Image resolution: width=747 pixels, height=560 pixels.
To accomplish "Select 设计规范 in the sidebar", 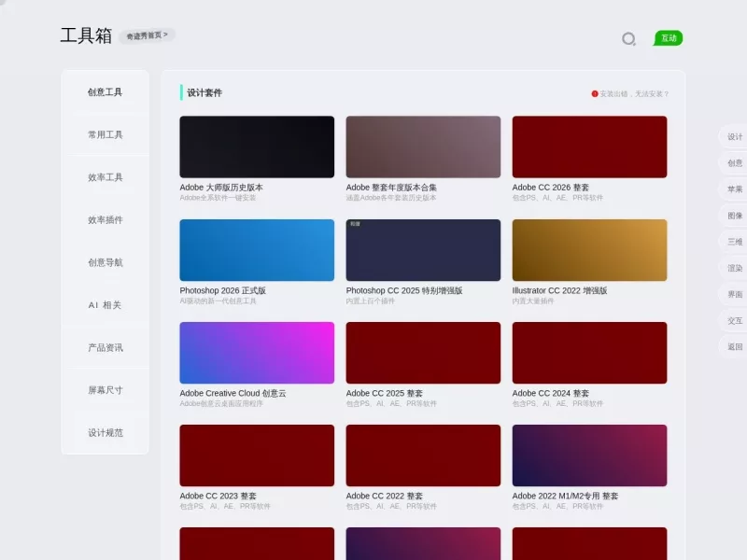I will (x=105, y=432).
